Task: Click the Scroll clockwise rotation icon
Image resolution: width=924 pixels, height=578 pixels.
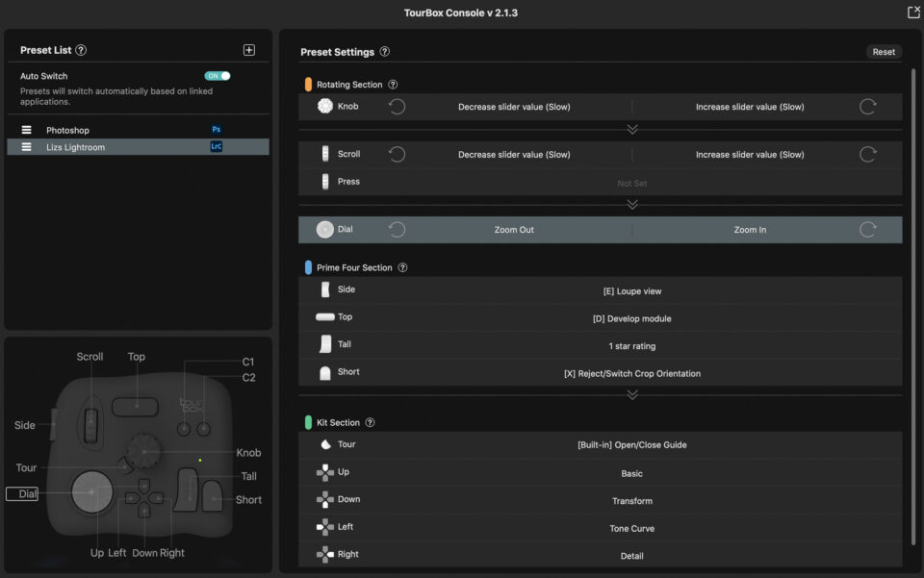Action: (867, 154)
